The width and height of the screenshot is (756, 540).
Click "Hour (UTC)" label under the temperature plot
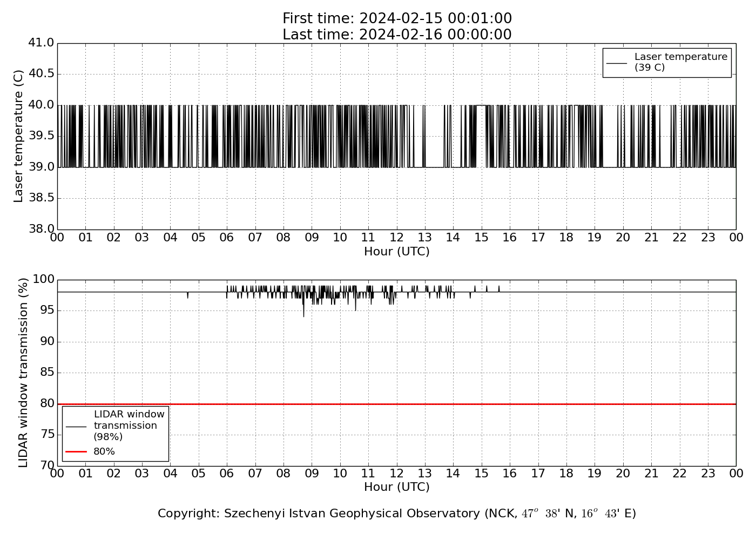click(x=397, y=252)
